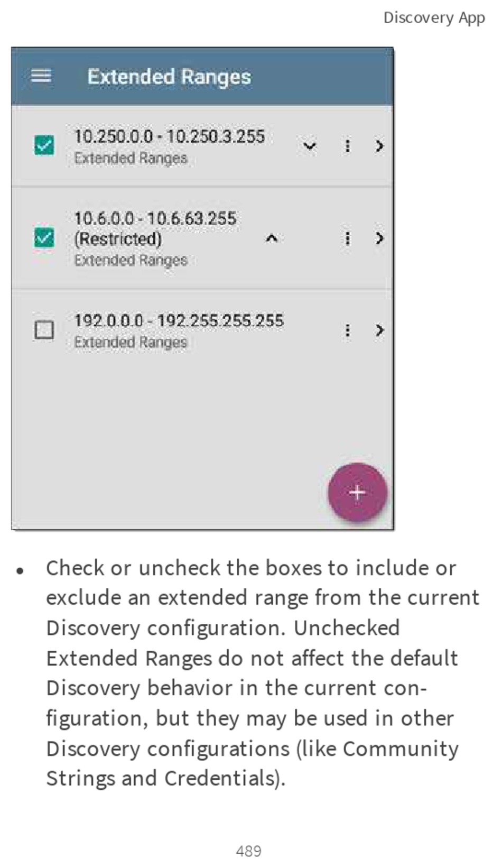
Task: Uncheck the 10.250.0.0 - 10.250.3.255 checkbox
Action: click(44, 145)
